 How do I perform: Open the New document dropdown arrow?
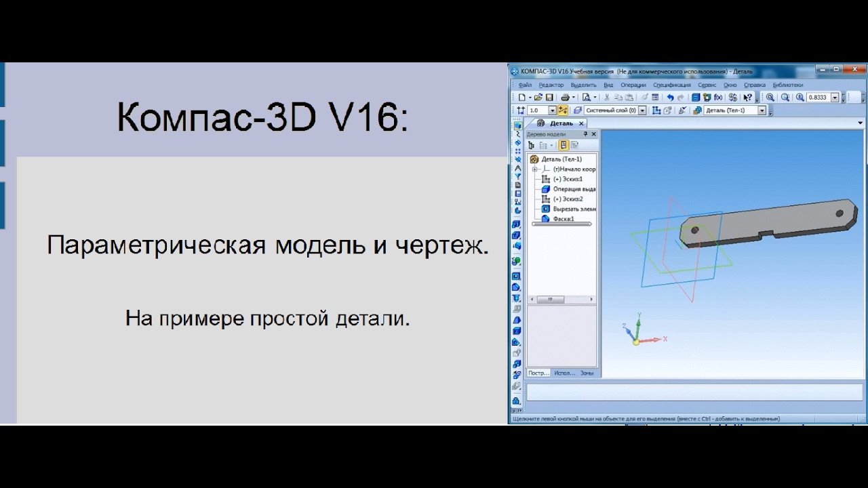pos(530,97)
